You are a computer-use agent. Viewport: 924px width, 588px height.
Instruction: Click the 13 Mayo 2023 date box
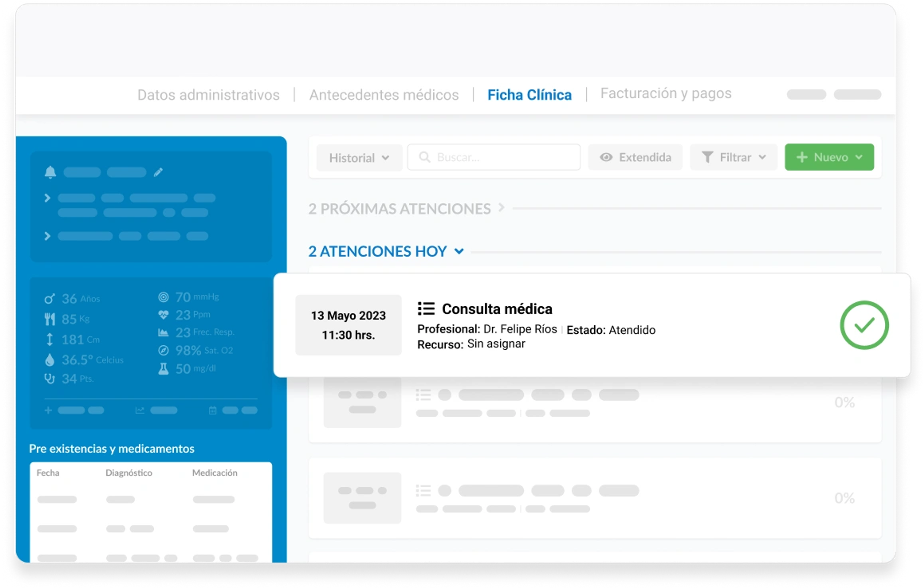348,325
